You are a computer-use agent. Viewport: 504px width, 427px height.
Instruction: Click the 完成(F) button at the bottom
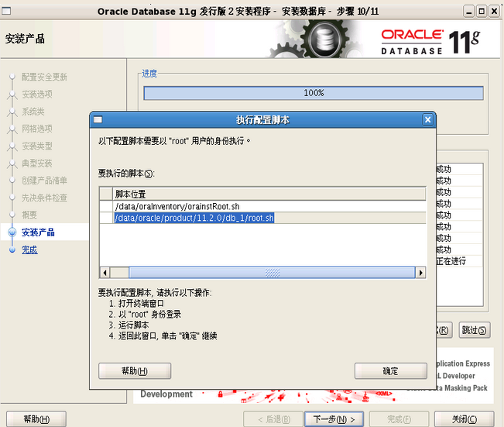399,419
